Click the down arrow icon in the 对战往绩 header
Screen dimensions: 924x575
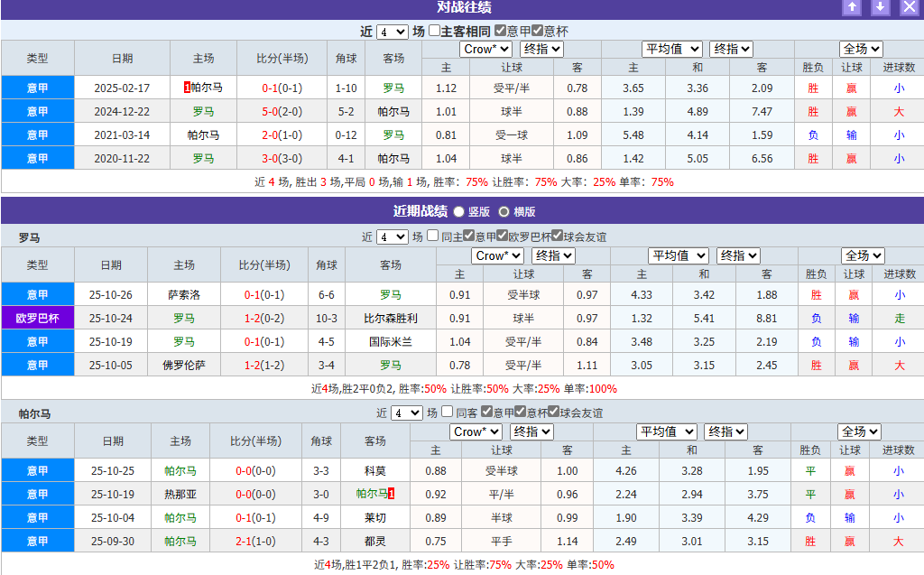coord(880,8)
